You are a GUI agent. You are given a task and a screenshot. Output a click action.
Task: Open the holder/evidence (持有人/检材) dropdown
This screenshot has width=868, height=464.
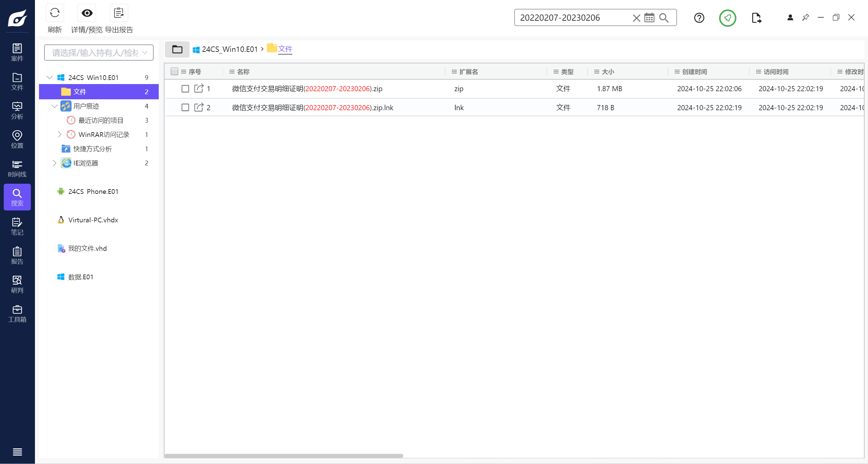point(99,53)
